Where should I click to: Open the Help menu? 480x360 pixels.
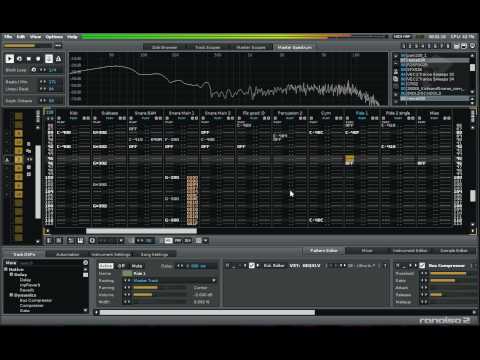tap(72, 37)
